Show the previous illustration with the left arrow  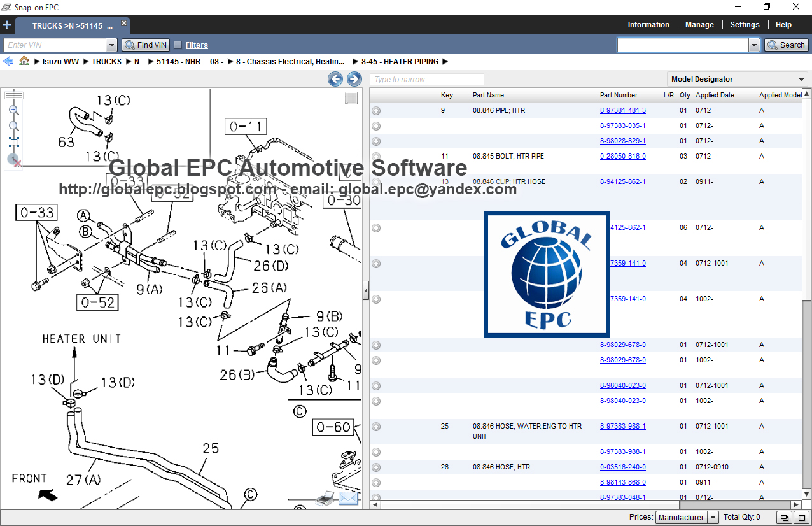[x=335, y=79]
